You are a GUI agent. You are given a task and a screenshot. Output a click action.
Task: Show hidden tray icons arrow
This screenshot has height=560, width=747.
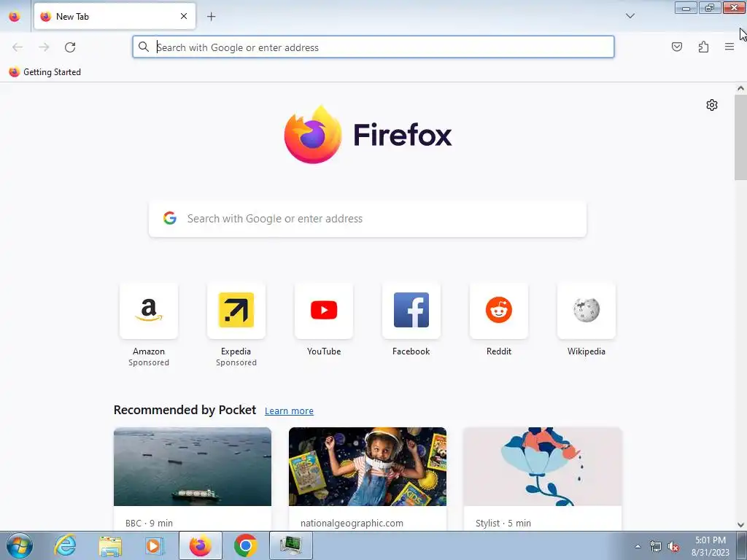[638, 546]
